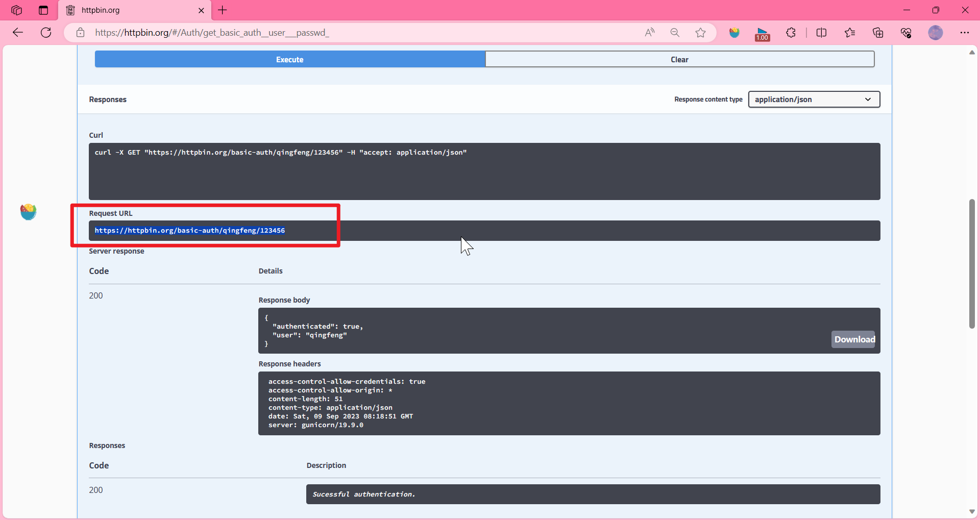Open the colorful extension icon in toolbar
980x520 pixels.
(x=734, y=33)
